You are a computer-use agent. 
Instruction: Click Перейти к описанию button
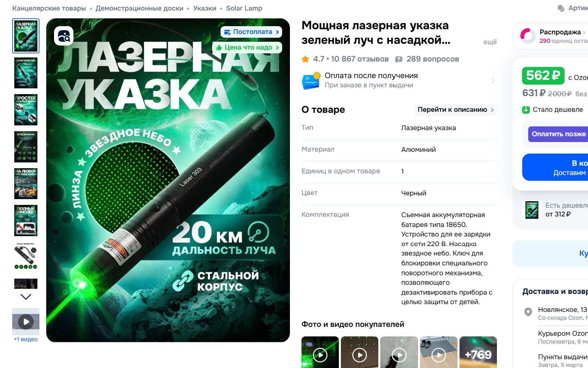[455, 109]
